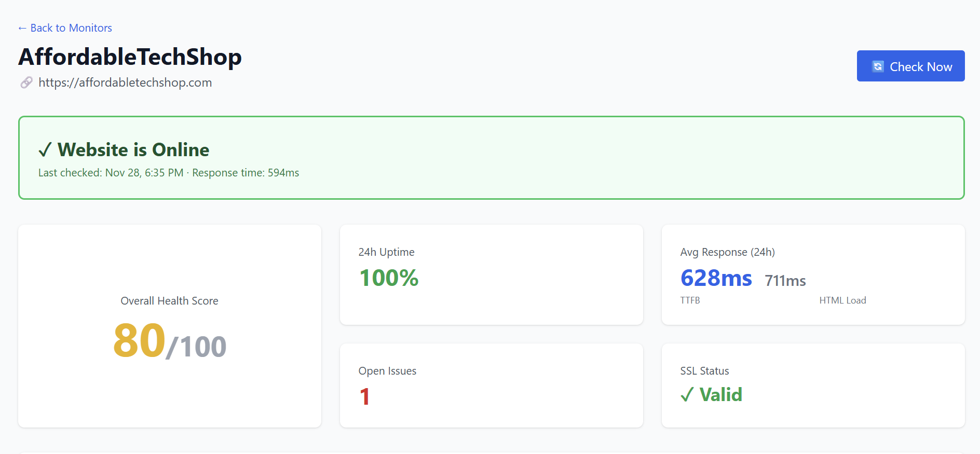Image resolution: width=980 pixels, height=454 pixels.
Task: Click the TTFB label under response time
Action: pyautogui.click(x=690, y=300)
